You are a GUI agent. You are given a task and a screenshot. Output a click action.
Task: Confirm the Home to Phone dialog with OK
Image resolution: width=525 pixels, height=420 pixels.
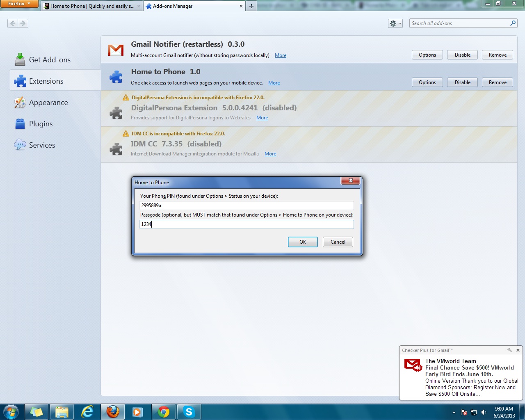pyautogui.click(x=303, y=242)
